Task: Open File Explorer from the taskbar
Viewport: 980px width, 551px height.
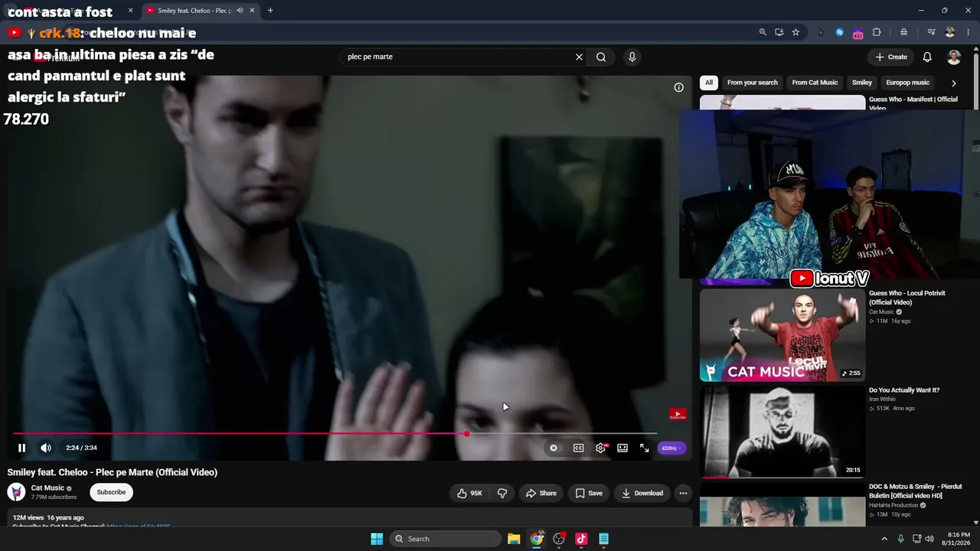Action: pos(514,539)
